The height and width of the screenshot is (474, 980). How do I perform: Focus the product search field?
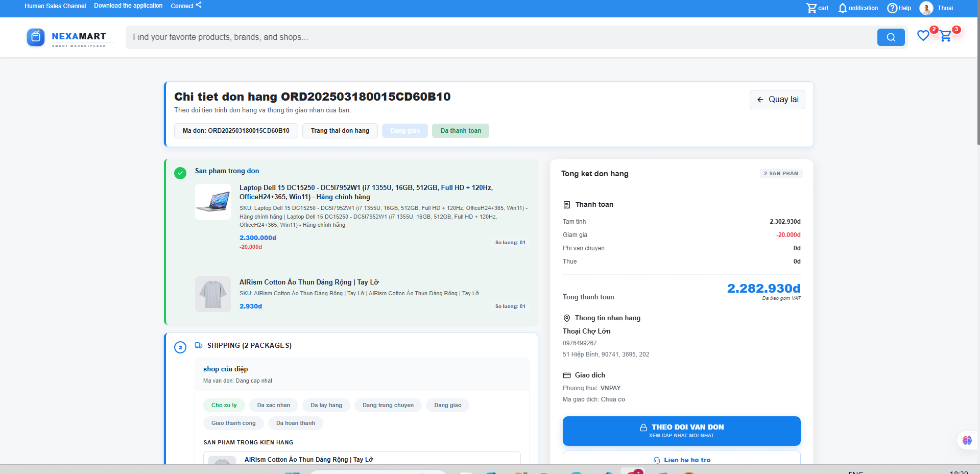500,37
